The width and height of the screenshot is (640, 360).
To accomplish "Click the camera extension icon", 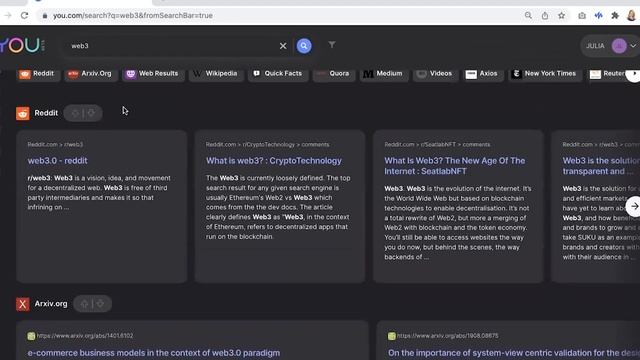I will tap(582, 16).
